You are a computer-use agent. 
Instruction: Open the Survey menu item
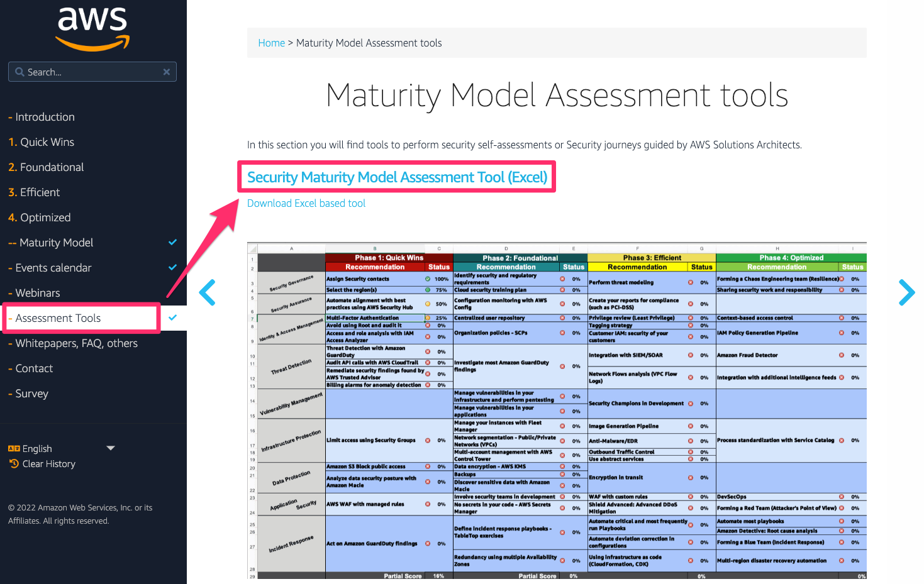click(x=31, y=394)
